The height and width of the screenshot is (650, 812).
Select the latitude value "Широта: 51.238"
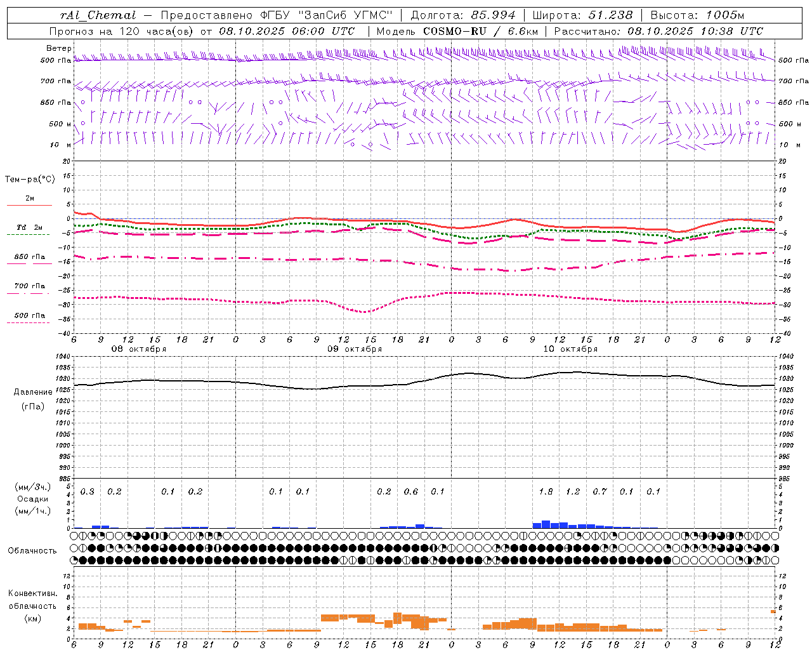pyautogui.click(x=582, y=15)
